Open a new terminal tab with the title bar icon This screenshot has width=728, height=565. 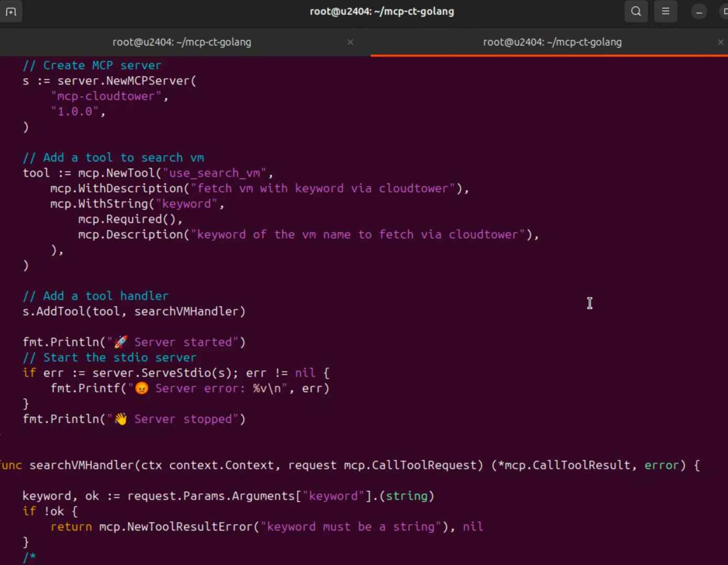click(11, 12)
